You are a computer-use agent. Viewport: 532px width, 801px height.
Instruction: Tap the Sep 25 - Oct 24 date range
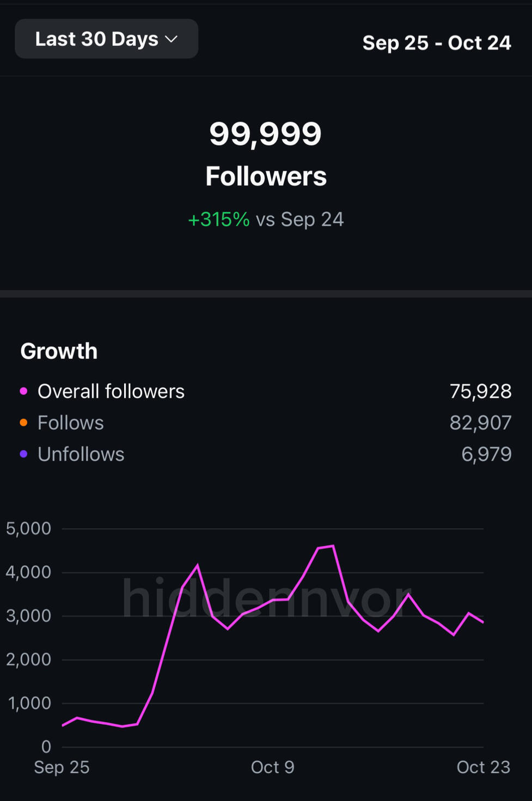(436, 43)
